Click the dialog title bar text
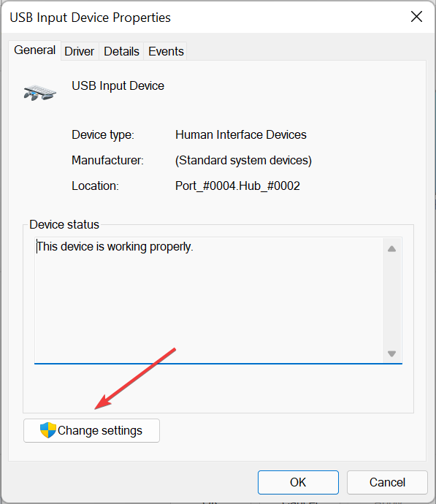The image size is (436, 504). [x=91, y=18]
